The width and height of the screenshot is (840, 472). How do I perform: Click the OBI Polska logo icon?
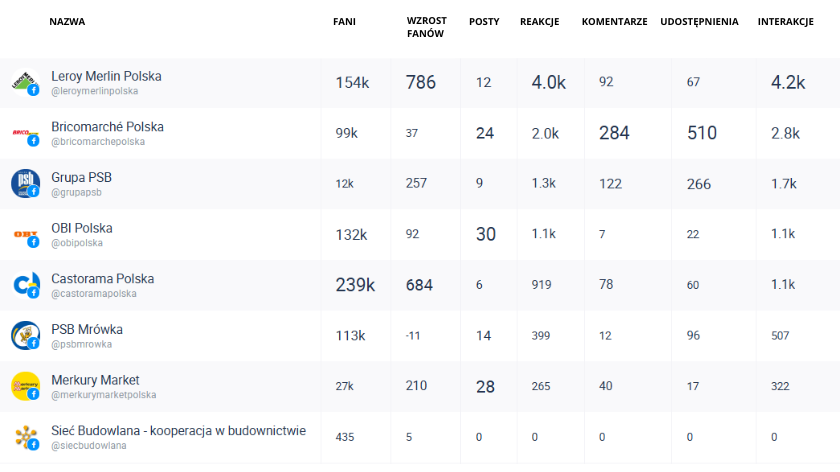pos(25,234)
